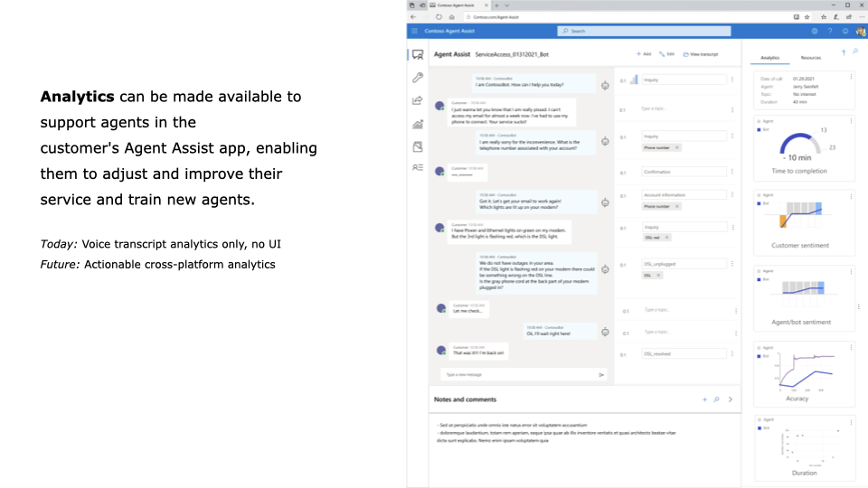Screen dimensions: 868x488
Task: Open the notebook sidebar icon
Action: pos(418,146)
